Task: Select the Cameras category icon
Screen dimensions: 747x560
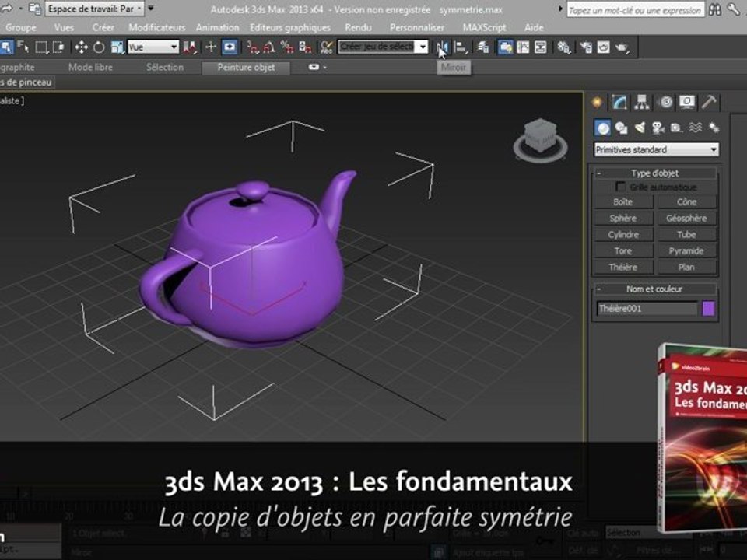Action: (x=658, y=128)
